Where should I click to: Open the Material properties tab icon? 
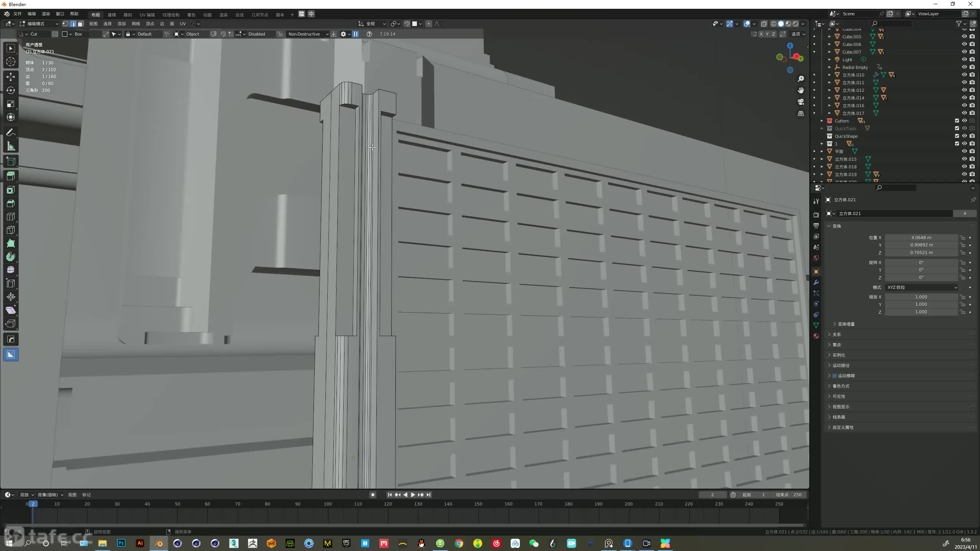click(816, 336)
